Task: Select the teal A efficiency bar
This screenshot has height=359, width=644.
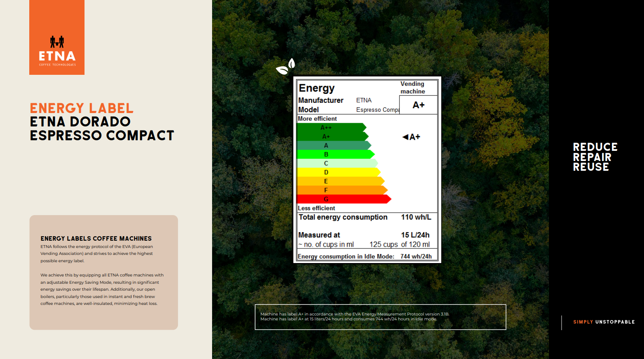Action: coord(334,146)
